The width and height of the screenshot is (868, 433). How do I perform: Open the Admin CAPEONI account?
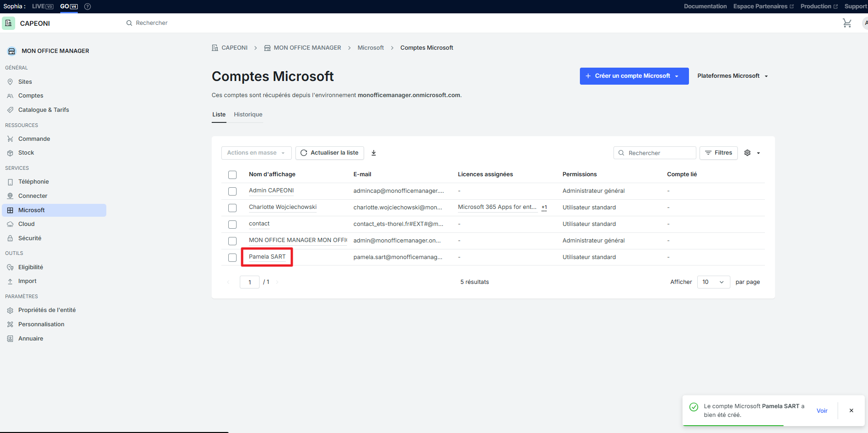(271, 191)
